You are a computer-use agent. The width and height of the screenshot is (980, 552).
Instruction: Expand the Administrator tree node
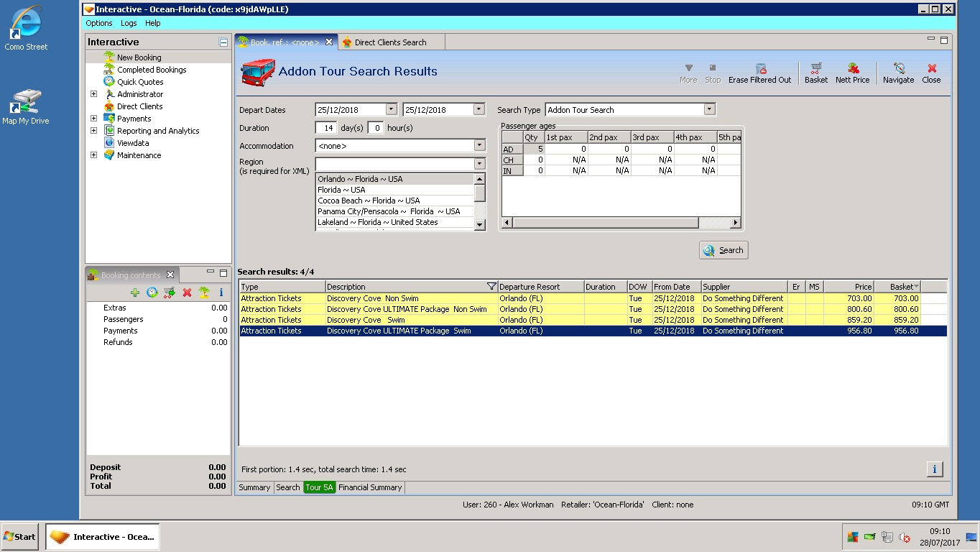[93, 94]
